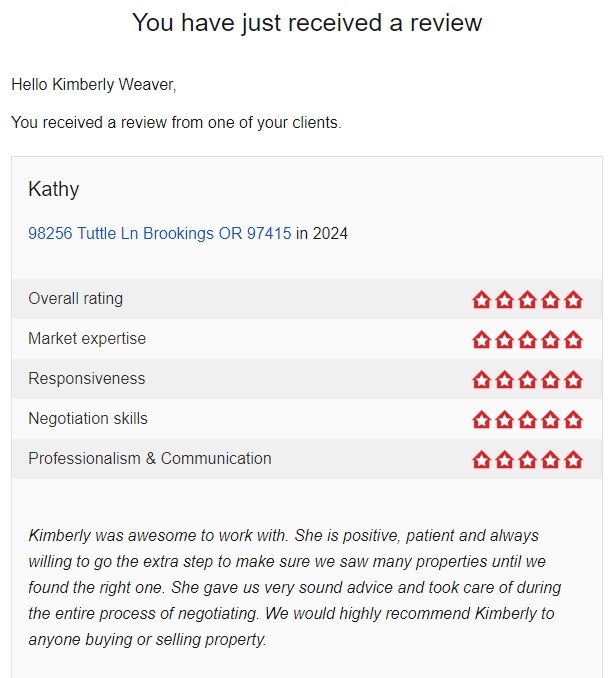Viewport: 613px width, 678px height.
Task: Click the fifth star of Professionalism & Communication
Action: click(574, 460)
